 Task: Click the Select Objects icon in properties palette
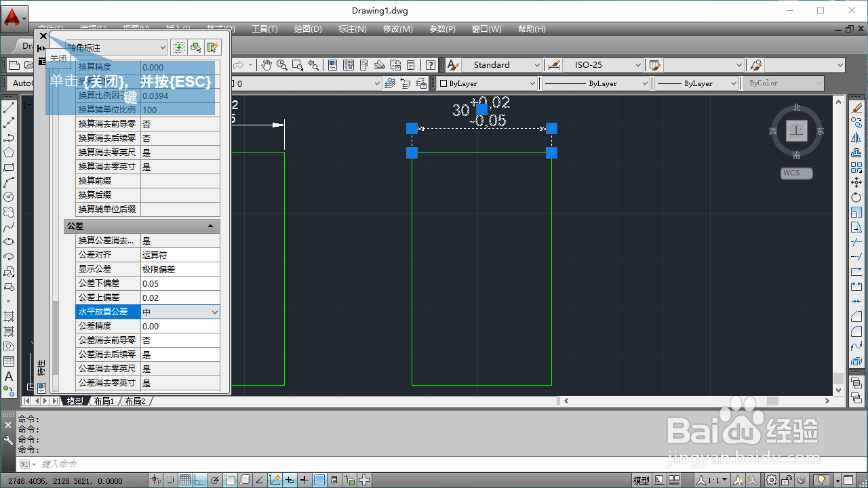(196, 47)
